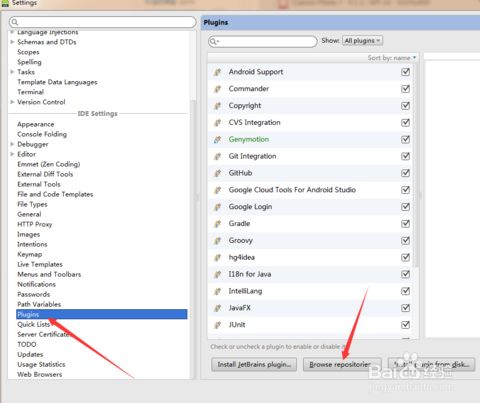The width and height of the screenshot is (480, 403).
Task: Open the Updates settings page
Action: 30,354
